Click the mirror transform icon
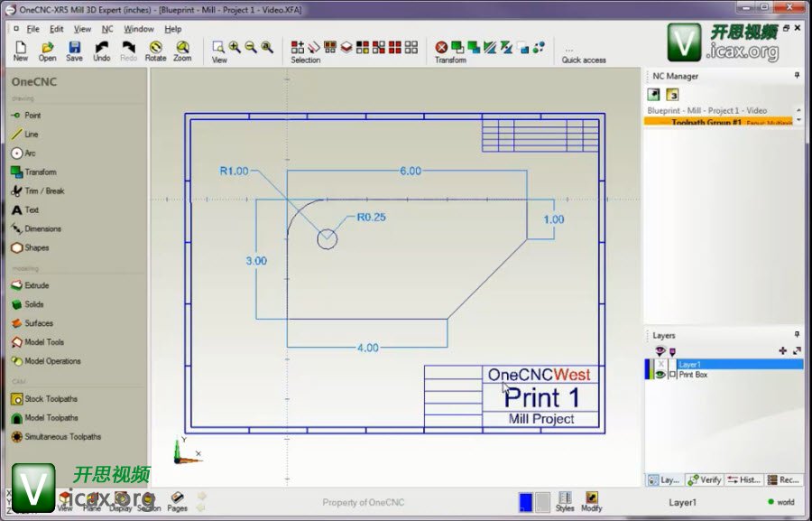Viewport: 812px width, 521px height. coord(490,47)
